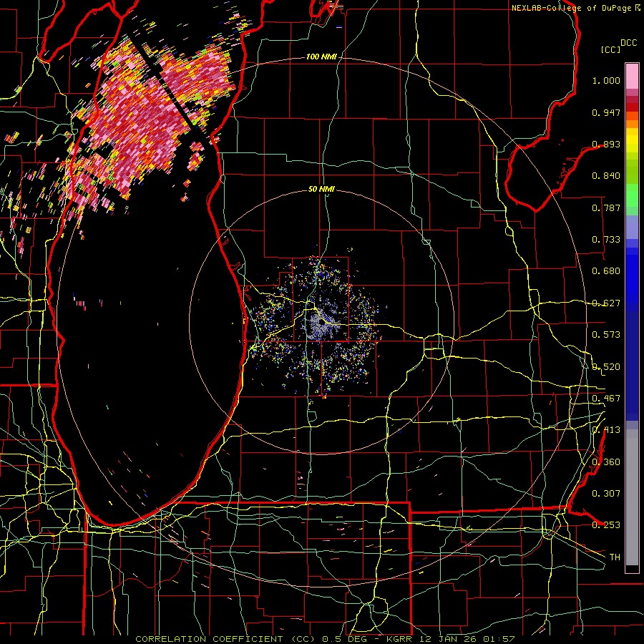Click the 0.840 legend value

[606, 176]
